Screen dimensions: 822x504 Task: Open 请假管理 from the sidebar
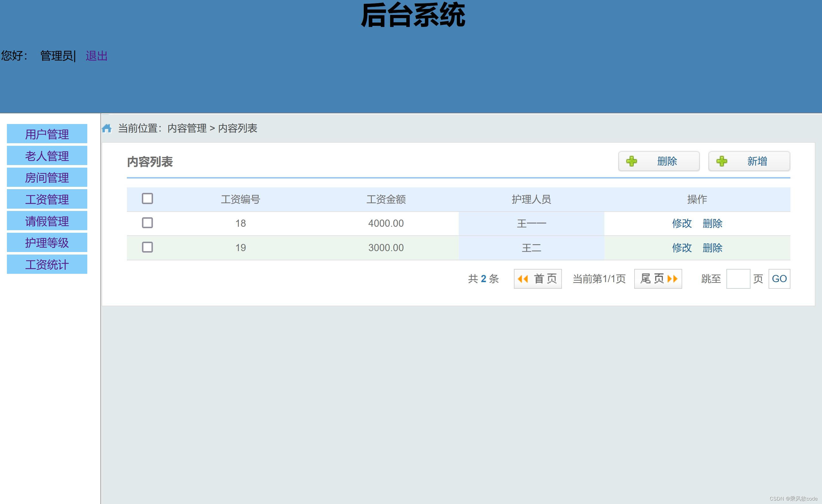[x=47, y=221]
